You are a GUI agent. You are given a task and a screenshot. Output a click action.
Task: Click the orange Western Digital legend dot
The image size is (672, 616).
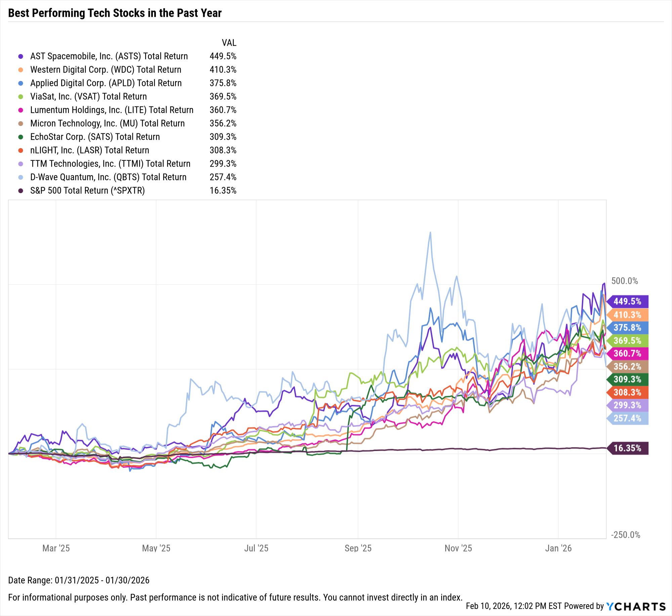coord(21,70)
